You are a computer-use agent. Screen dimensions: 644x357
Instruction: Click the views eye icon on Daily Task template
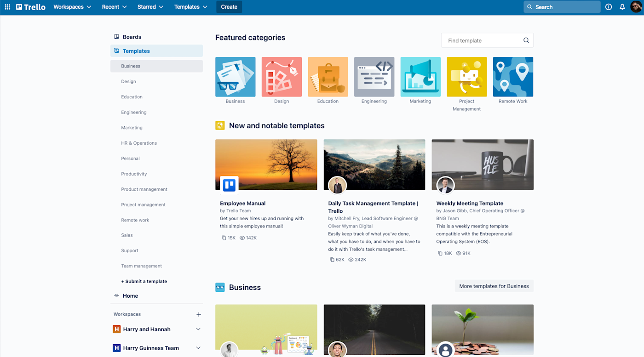pos(351,260)
